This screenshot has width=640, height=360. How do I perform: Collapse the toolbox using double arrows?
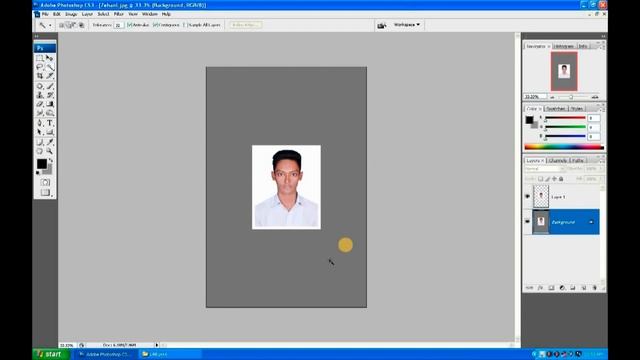pyautogui.click(x=37, y=36)
